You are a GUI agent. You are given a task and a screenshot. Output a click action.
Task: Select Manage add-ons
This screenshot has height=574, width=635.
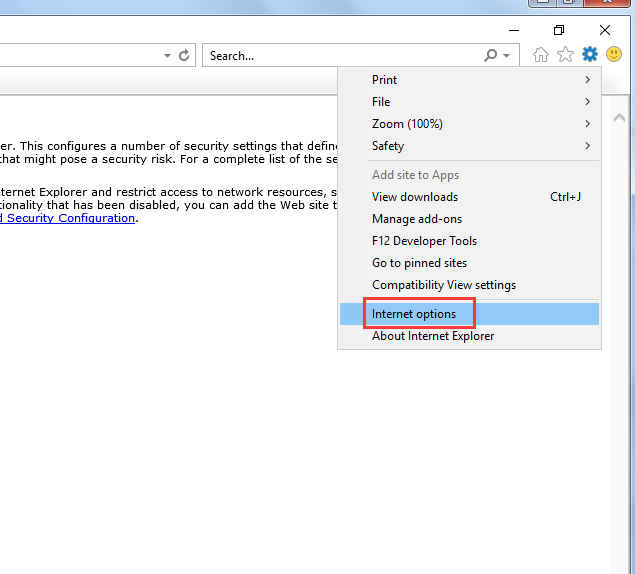tap(469, 219)
